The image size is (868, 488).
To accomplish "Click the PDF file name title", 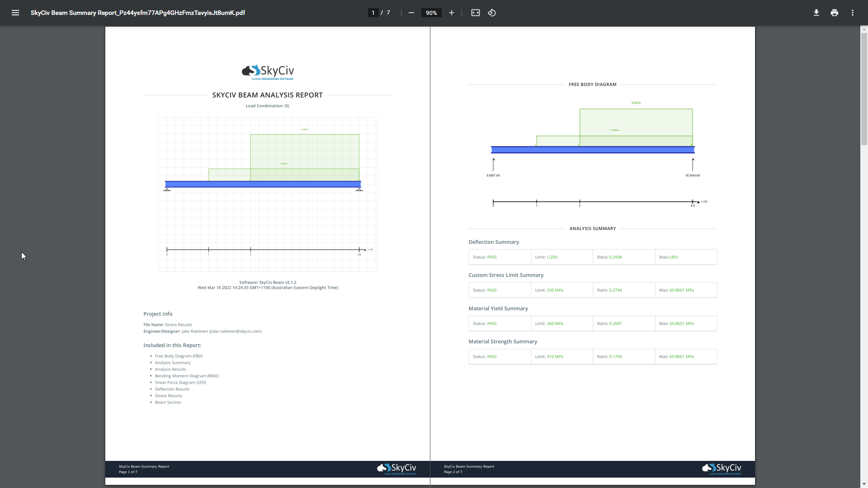I will [137, 13].
